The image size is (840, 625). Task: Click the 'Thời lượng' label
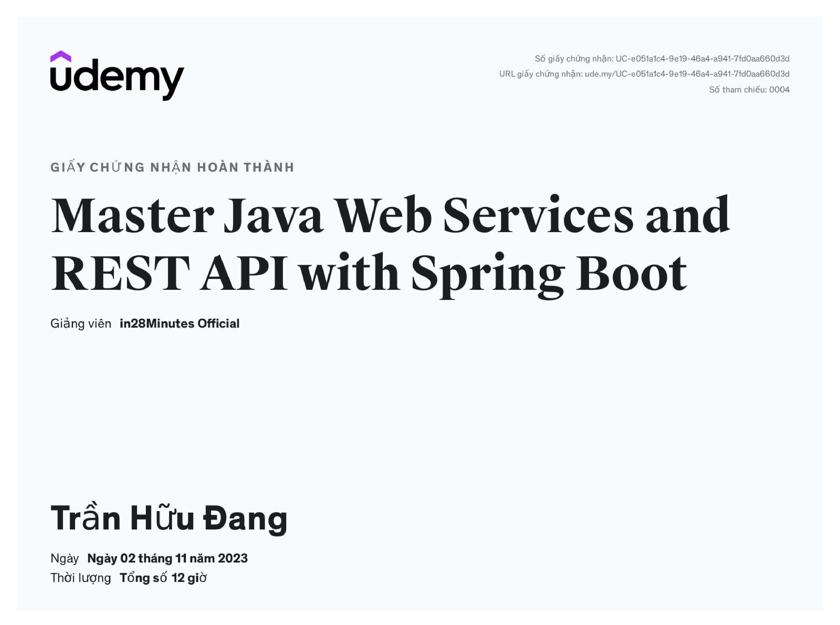(x=81, y=578)
